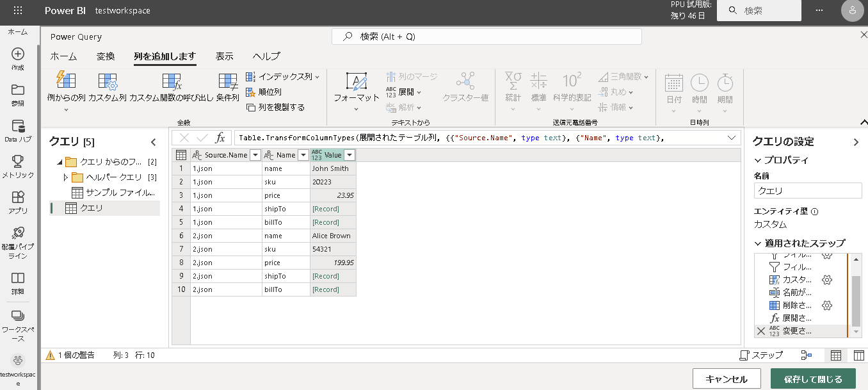The height and width of the screenshot is (390, 868).
Task: Click select-all table icon in grid corner
Action: (x=181, y=155)
